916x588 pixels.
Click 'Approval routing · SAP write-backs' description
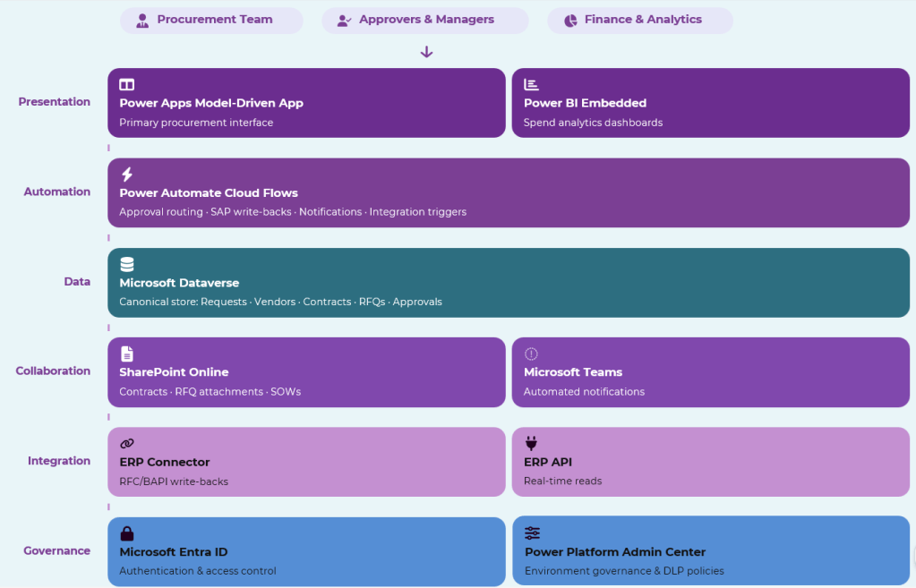[293, 212]
